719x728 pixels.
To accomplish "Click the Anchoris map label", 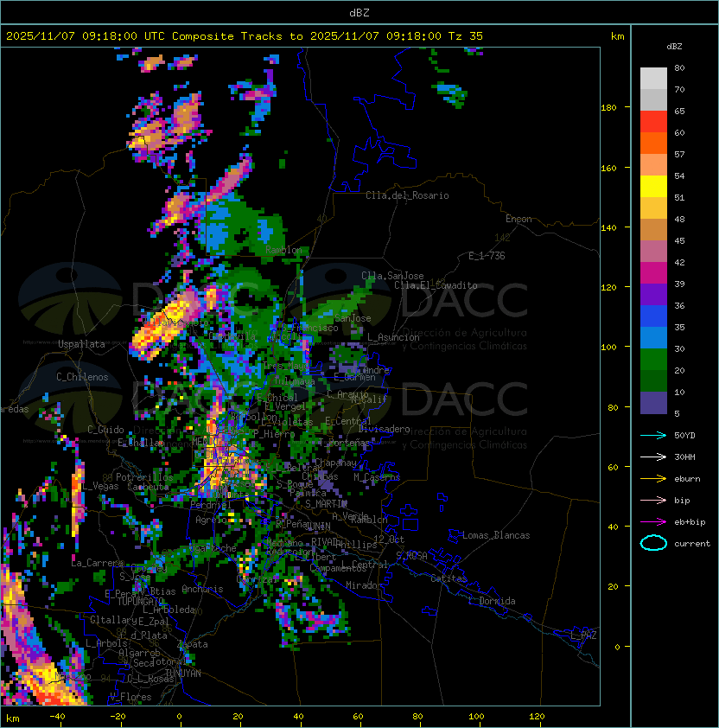I will tap(202, 589).
